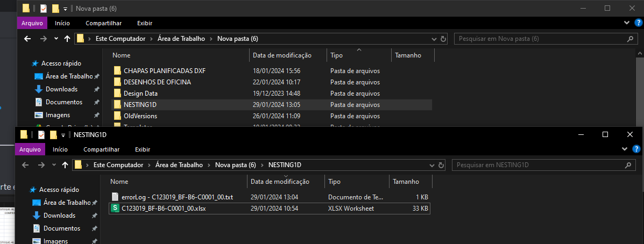Open address bar history dropdown in NESTING1D
The image size is (644, 244).
tap(433, 165)
